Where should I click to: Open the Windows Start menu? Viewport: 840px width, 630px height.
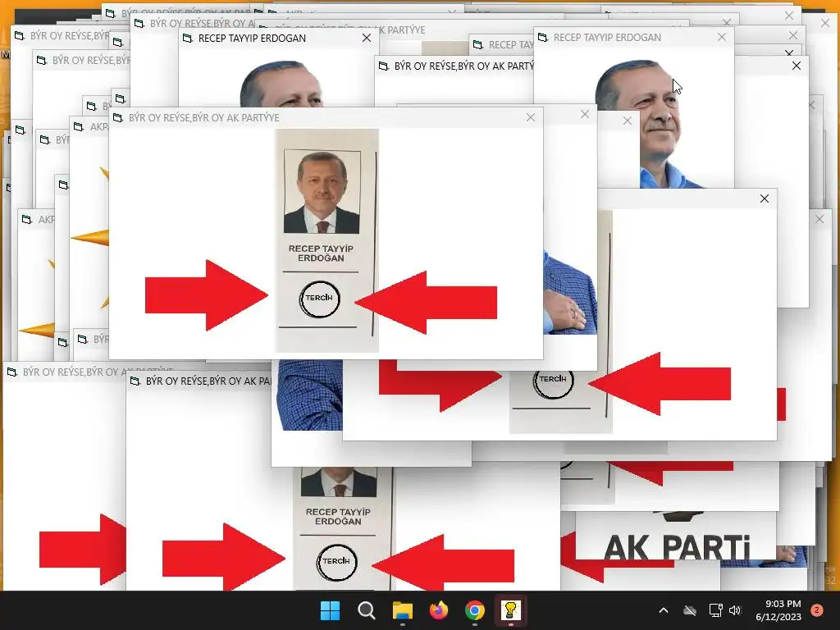coord(330,610)
